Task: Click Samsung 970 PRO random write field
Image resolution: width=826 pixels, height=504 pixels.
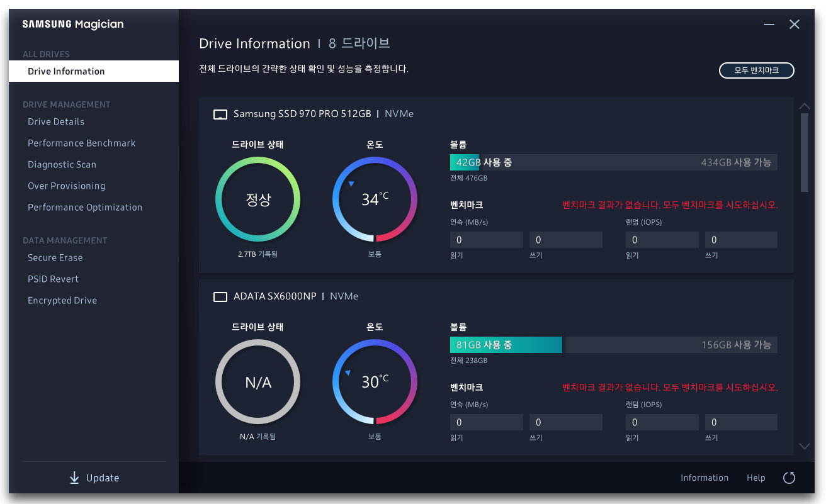Action: point(741,240)
